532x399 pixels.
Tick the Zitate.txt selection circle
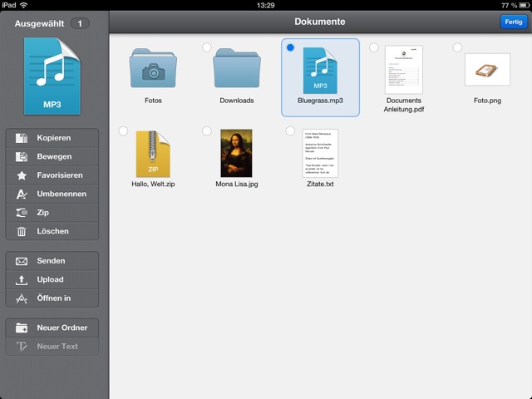coord(290,131)
